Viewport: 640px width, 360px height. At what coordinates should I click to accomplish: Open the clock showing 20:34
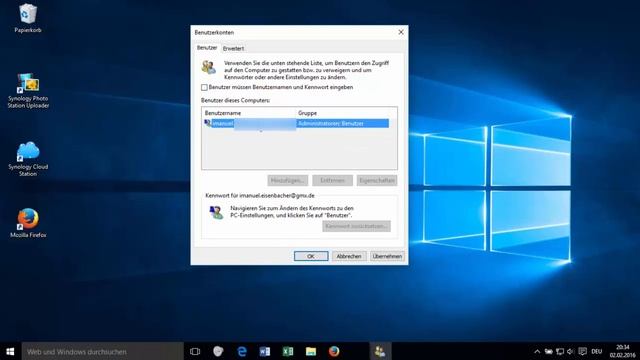(x=622, y=351)
